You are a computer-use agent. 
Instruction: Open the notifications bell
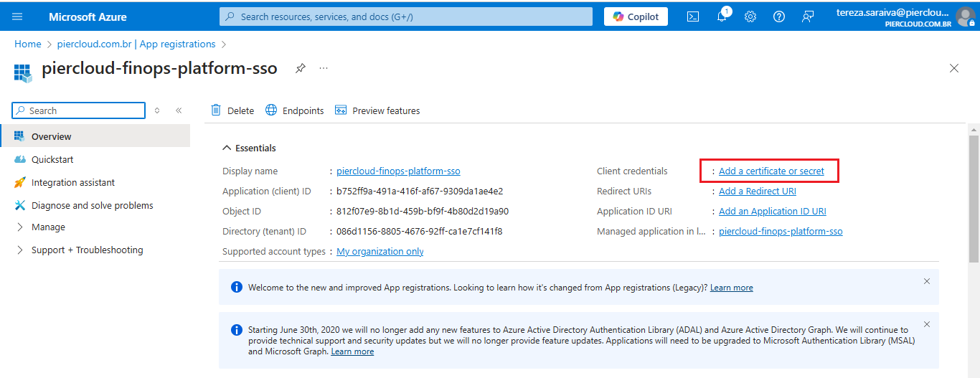(x=722, y=16)
